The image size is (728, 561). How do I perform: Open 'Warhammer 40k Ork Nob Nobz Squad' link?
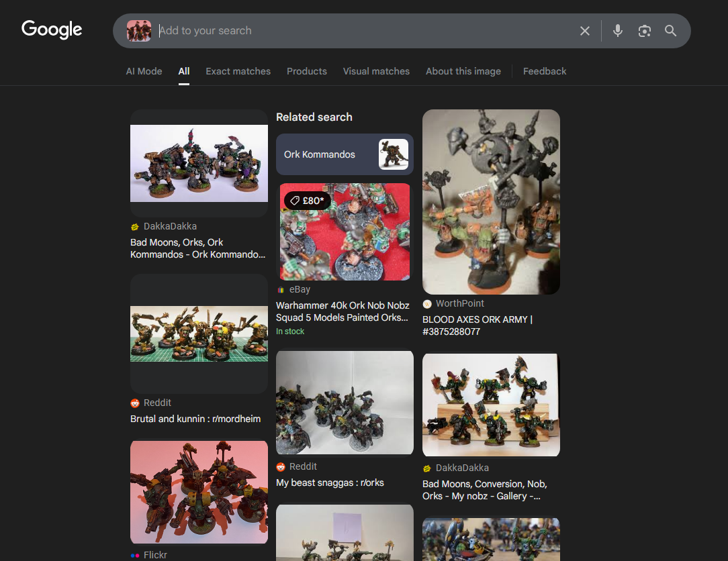pos(343,311)
